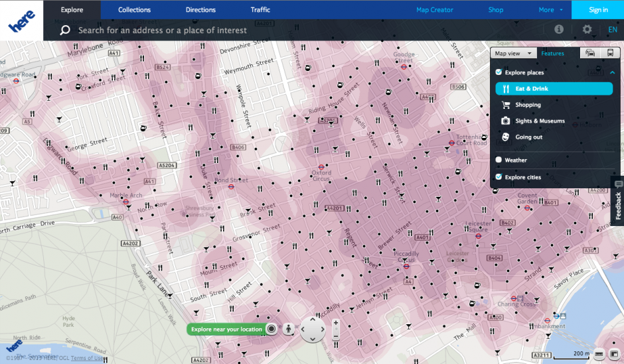
Task: Pan the map right with the arrow
Action: click(323, 329)
